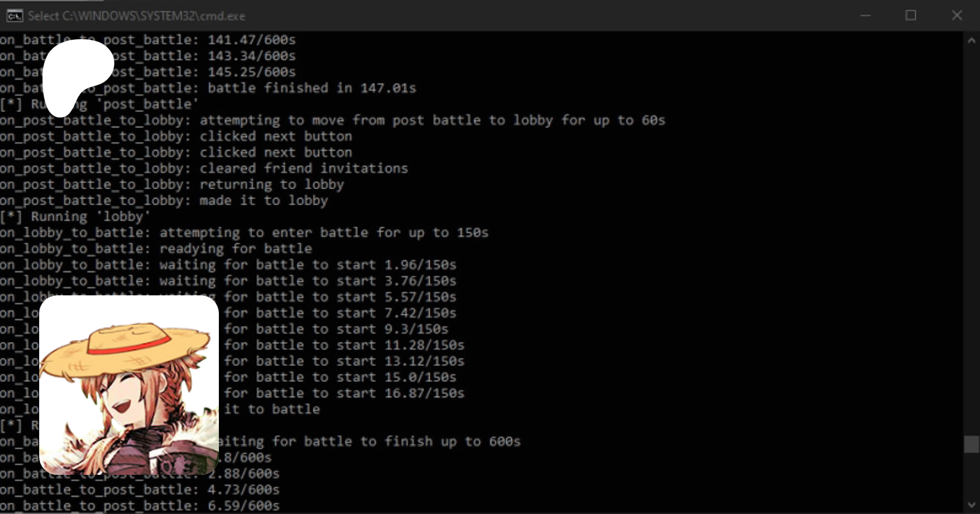
Task: Open the cmd.exe system menu icon
Action: pyautogui.click(x=14, y=15)
